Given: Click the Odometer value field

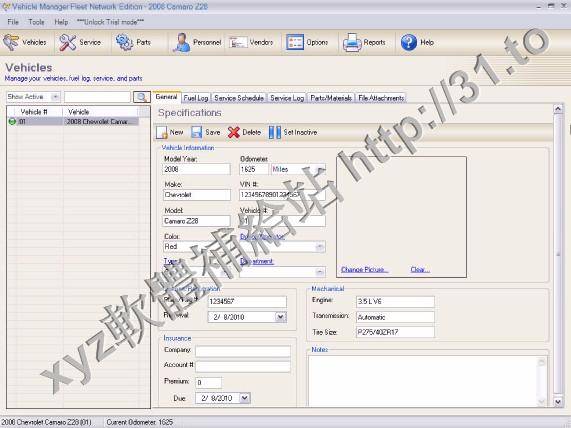Looking at the screenshot, I should 253,169.
